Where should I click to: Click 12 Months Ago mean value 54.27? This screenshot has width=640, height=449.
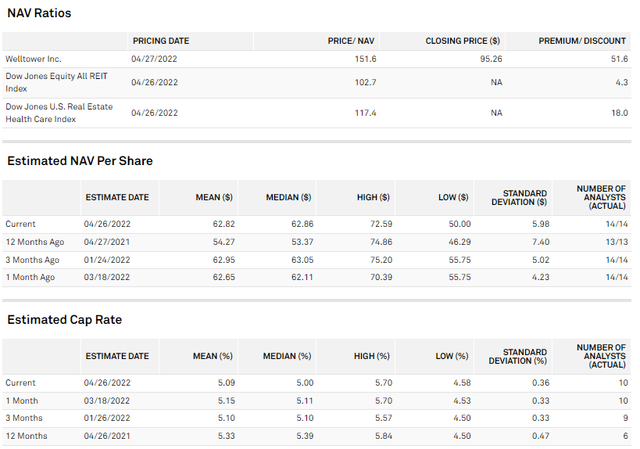[224, 242]
